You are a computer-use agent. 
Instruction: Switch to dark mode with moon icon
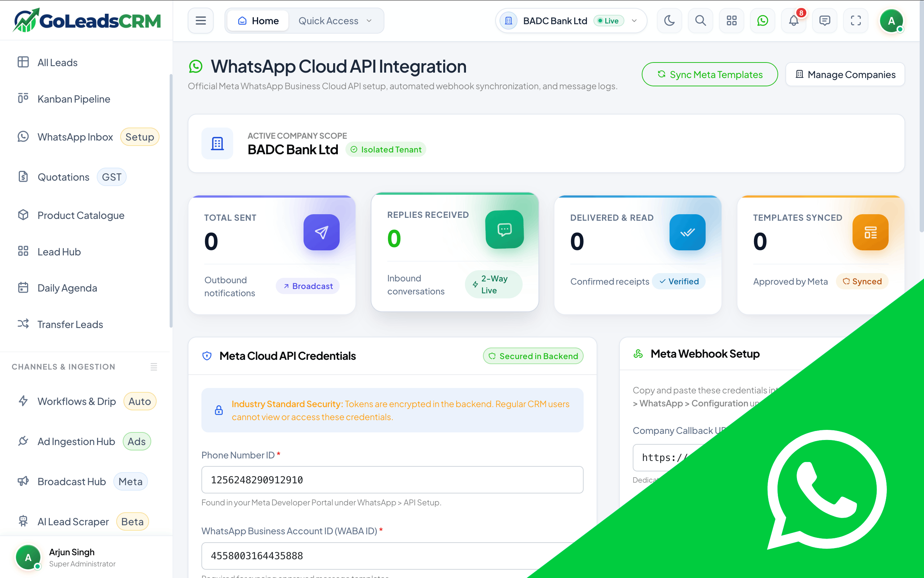(669, 21)
